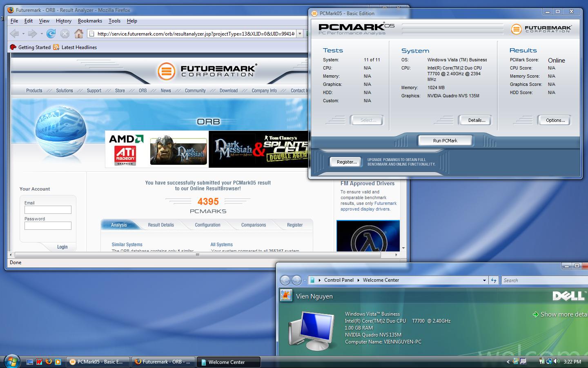Launch media player from Quick Launch
The image size is (588, 368).
point(58,362)
